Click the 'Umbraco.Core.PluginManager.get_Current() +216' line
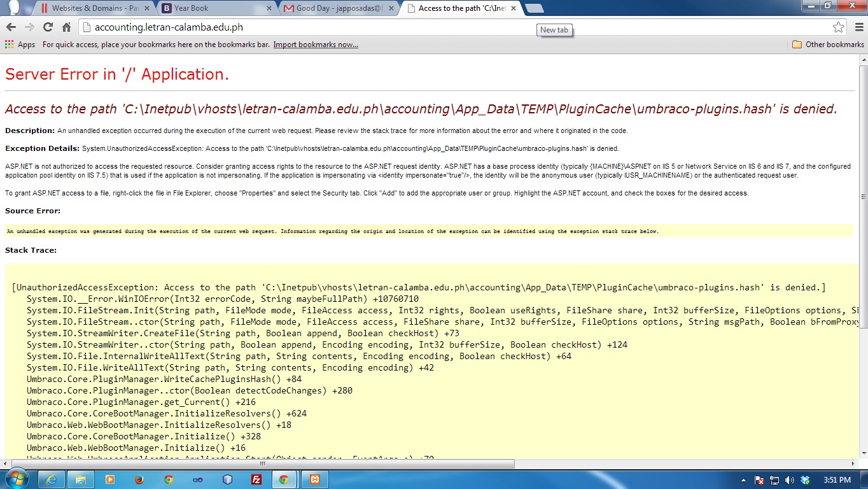The height and width of the screenshot is (489, 868). click(x=141, y=402)
